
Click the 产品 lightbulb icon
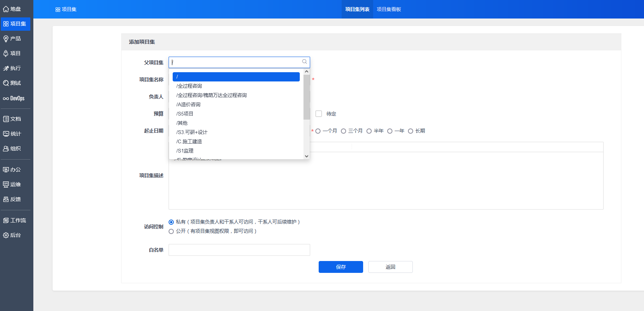6,39
